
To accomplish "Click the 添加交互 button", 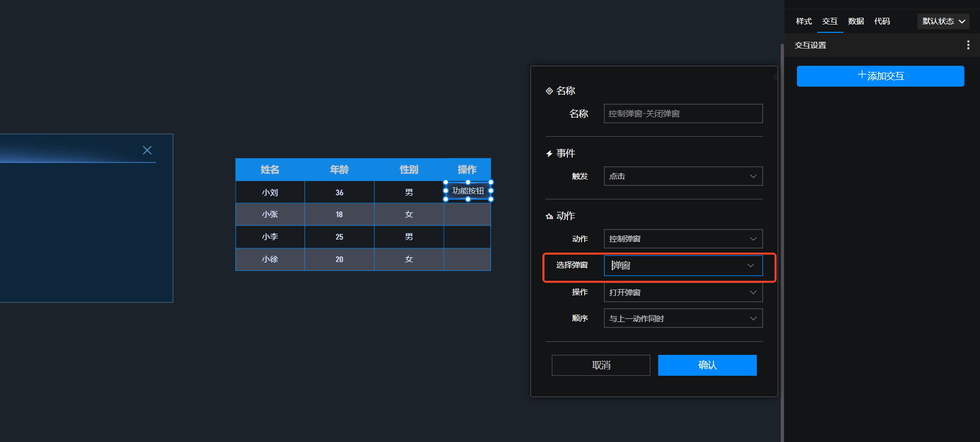I will point(880,76).
